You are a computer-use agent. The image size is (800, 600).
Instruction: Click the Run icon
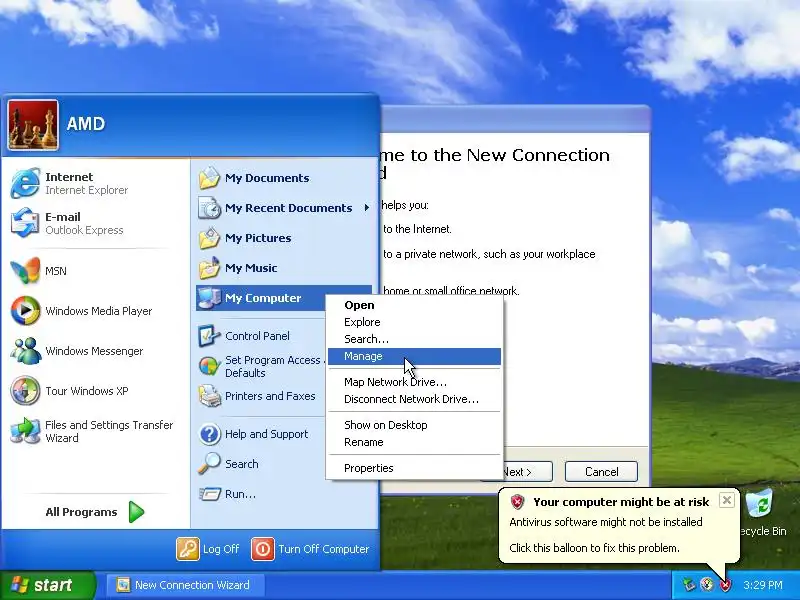click(x=209, y=494)
